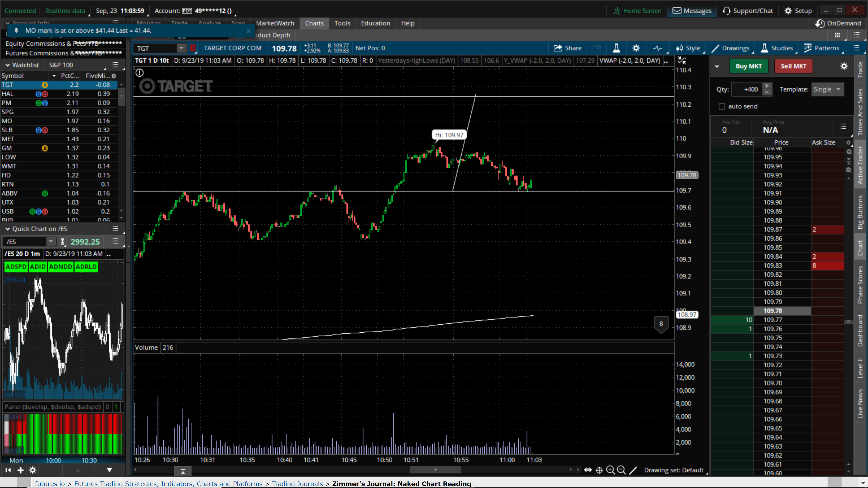Open the TGT symbol dropdown arrow
This screenshot has height=488, width=868.
(x=181, y=48)
